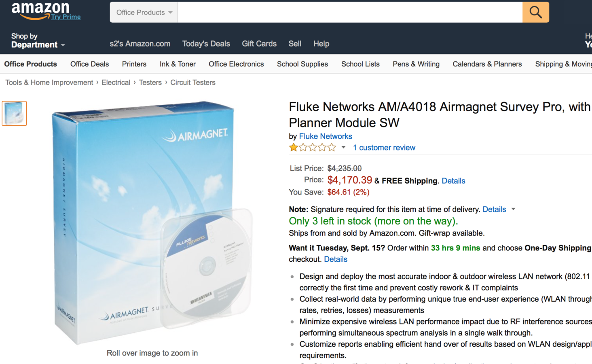The height and width of the screenshot is (364, 592).
Task: Switch to the Printers tab
Action: pyautogui.click(x=134, y=64)
